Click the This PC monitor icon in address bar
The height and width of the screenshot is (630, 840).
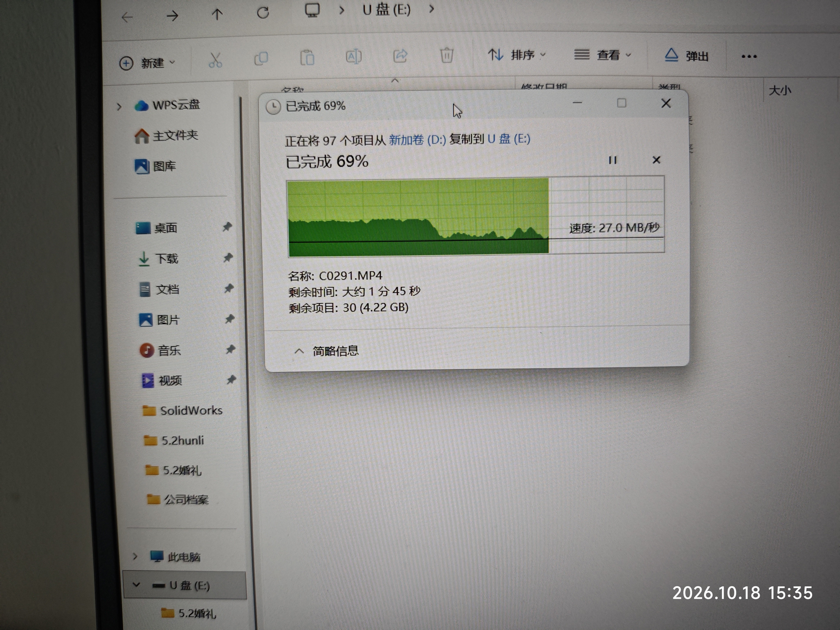[x=312, y=10]
